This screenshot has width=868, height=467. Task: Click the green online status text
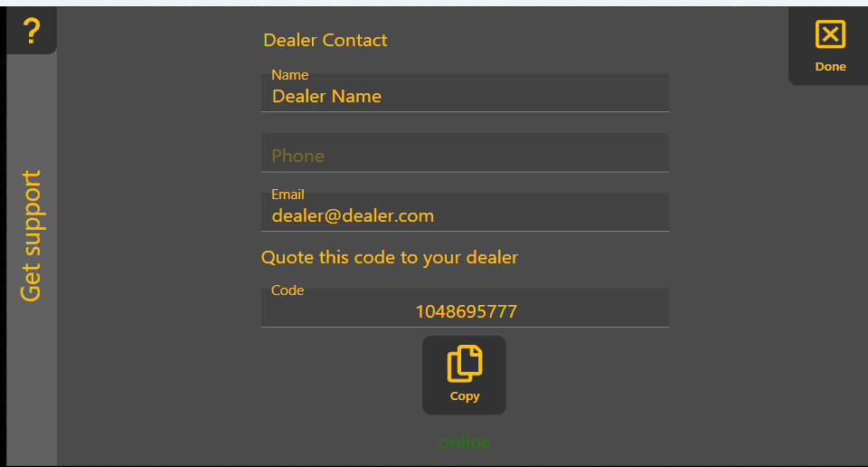pyautogui.click(x=465, y=442)
